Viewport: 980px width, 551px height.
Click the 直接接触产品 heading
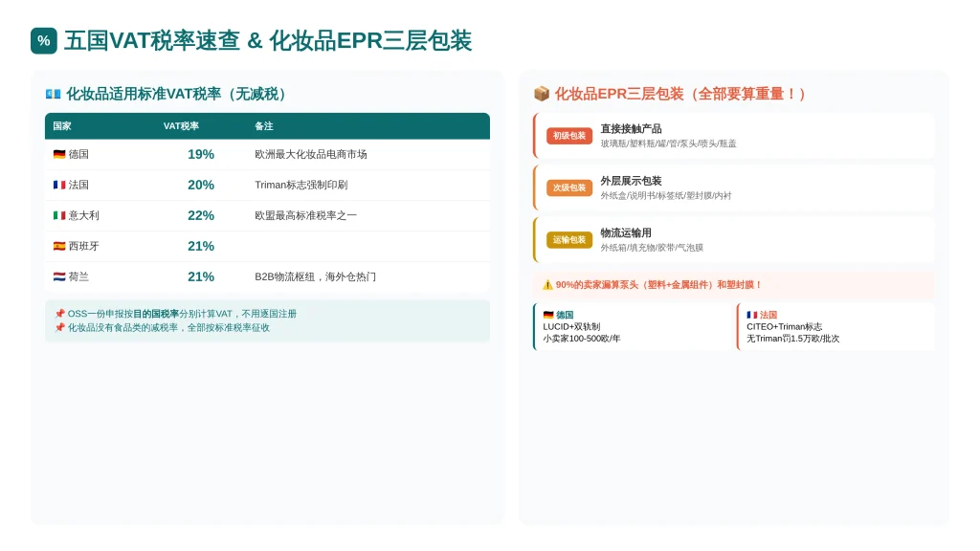(x=631, y=129)
